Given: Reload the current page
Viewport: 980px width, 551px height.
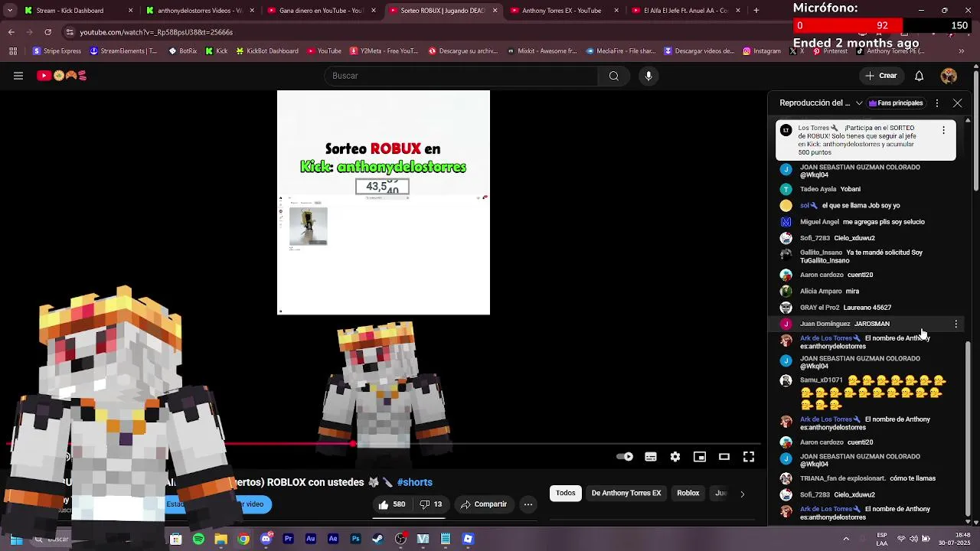Looking at the screenshot, I should [47, 32].
